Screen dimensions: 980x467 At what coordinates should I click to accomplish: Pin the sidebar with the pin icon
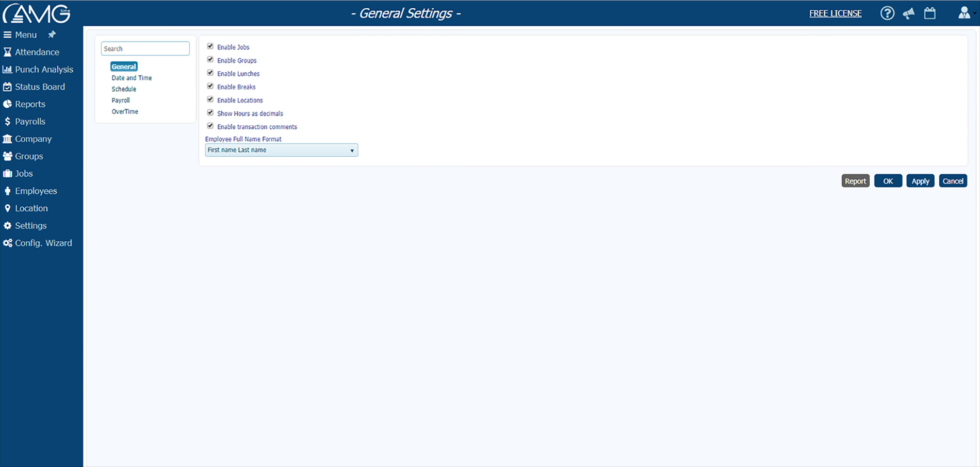click(x=51, y=35)
